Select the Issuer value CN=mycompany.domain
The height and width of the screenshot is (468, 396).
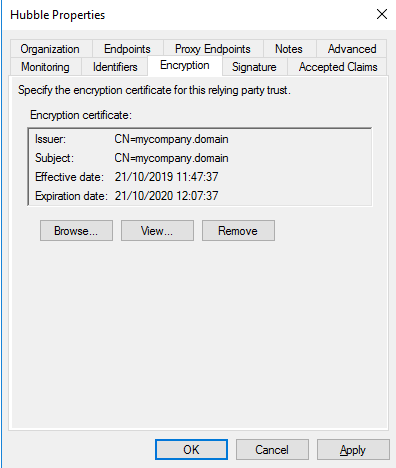(171, 139)
